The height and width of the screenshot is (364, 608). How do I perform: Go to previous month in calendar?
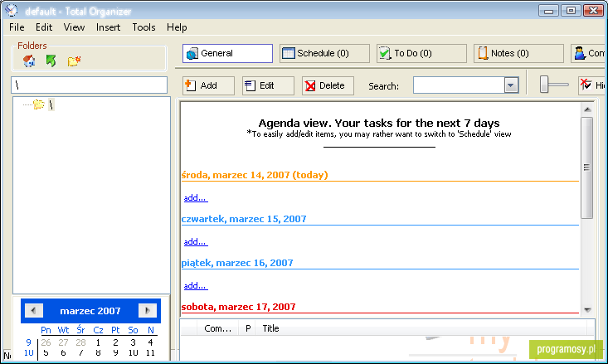[34, 310]
